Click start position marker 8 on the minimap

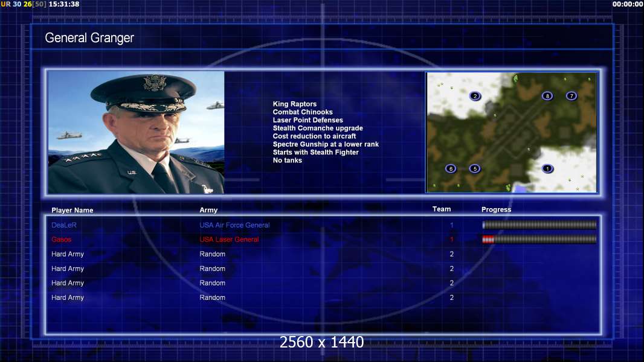click(x=547, y=96)
